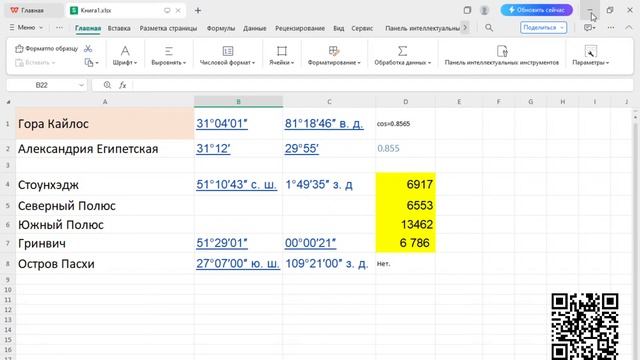Screen dimensions: 640x360
Task: Switch to the Рецензирование tab
Action: pyautogui.click(x=300, y=28)
